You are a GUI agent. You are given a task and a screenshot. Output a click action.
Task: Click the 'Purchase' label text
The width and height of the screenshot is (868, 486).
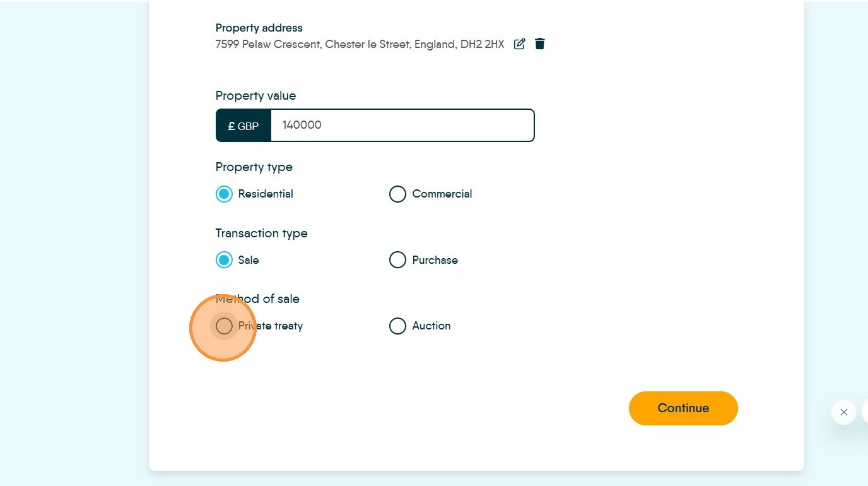point(435,260)
